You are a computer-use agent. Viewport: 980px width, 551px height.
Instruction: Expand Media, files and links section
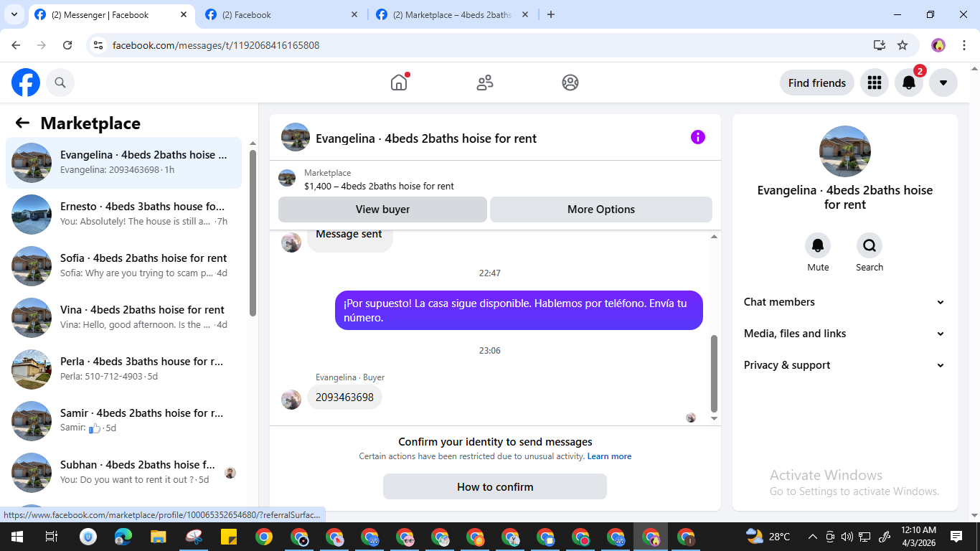pyautogui.click(x=844, y=334)
